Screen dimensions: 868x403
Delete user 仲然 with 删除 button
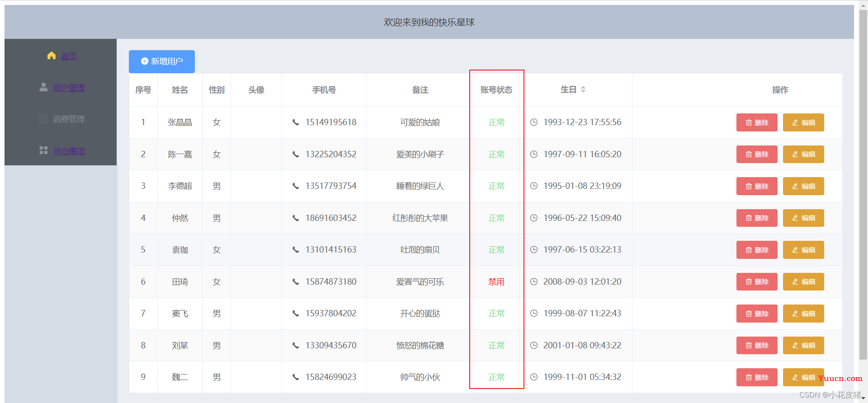757,218
